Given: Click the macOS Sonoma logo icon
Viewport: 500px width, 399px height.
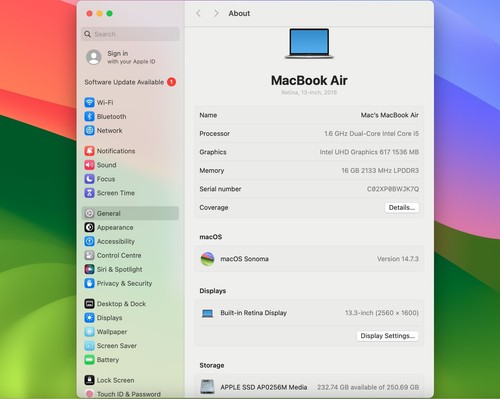Looking at the screenshot, I should click(207, 259).
